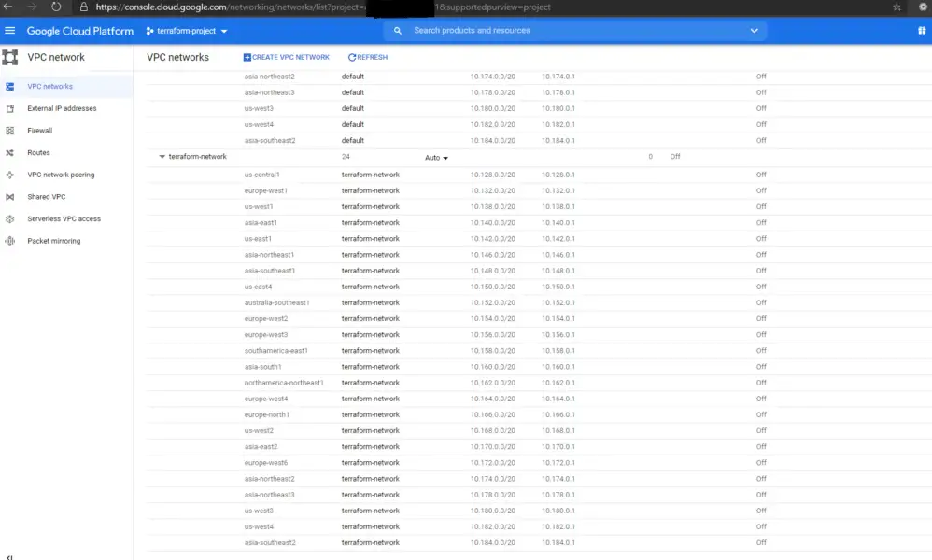932x560 pixels.
Task: Collapse the sidebar using bottom-left arrow
Action: point(10,556)
